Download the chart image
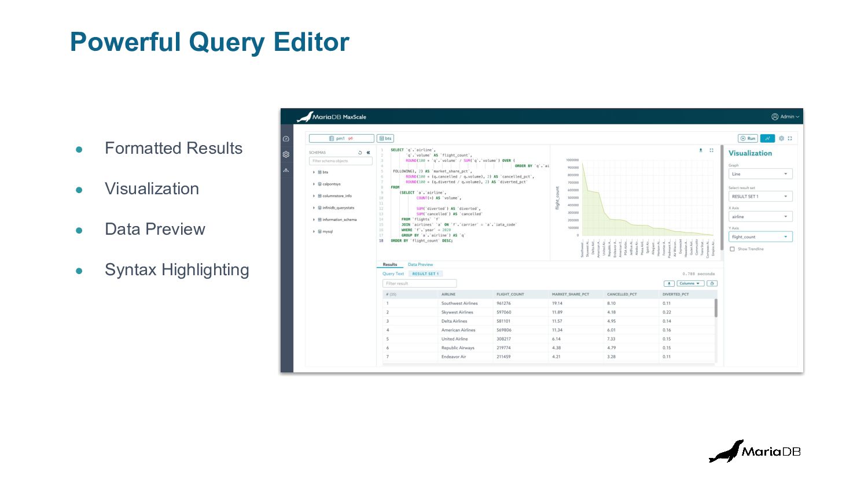The height and width of the screenshot is (488, 868). click(x=701, y=150)
